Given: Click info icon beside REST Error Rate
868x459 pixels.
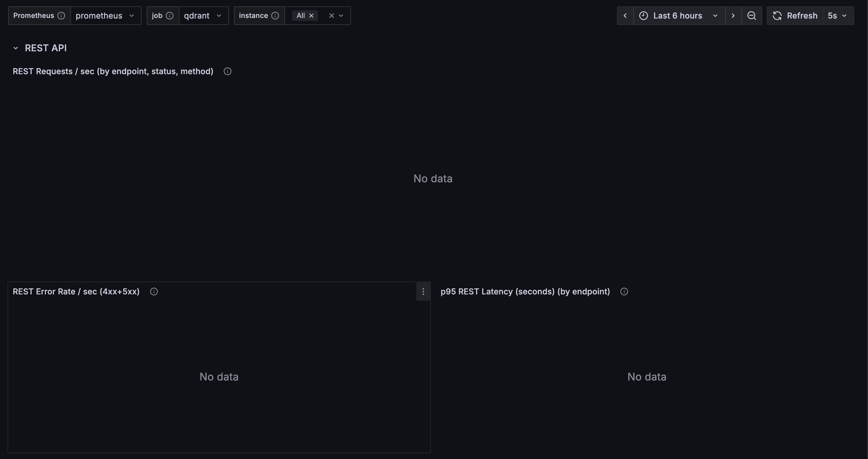Looking at the screenshot, I should pyautogui.click(x=154, y=292).
